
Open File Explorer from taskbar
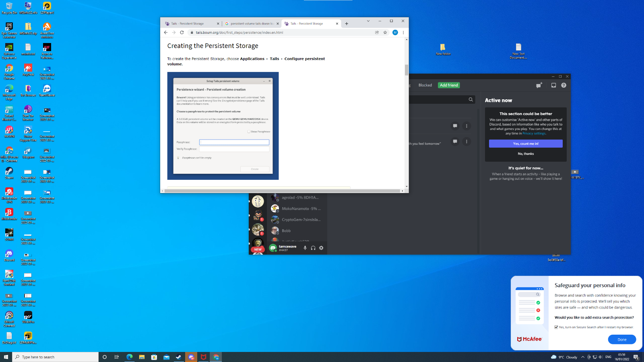click(142, 357)
